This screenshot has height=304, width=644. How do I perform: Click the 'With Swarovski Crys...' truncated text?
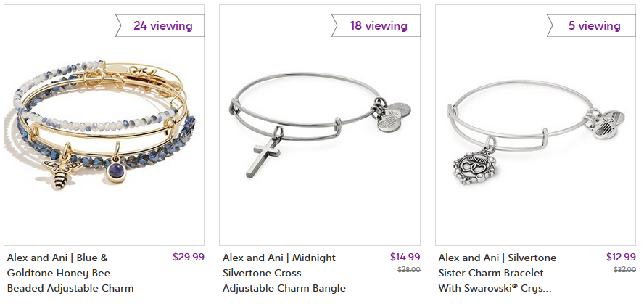coord(495,288)
